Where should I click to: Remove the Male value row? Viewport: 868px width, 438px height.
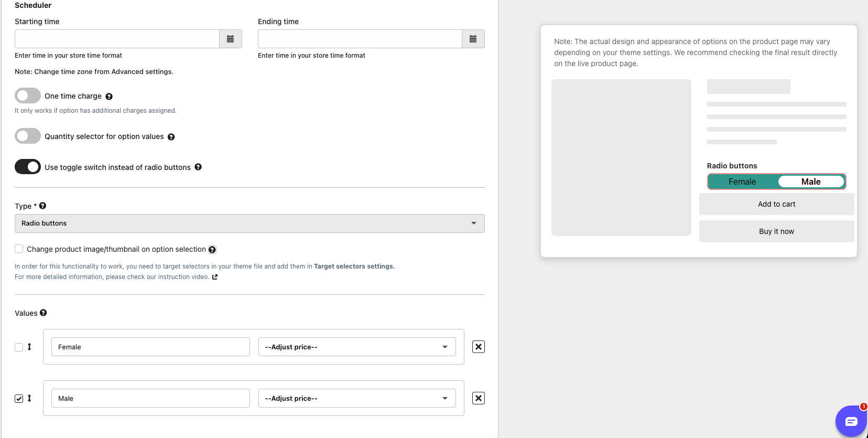pyautogui.click(x=479, y=398)
